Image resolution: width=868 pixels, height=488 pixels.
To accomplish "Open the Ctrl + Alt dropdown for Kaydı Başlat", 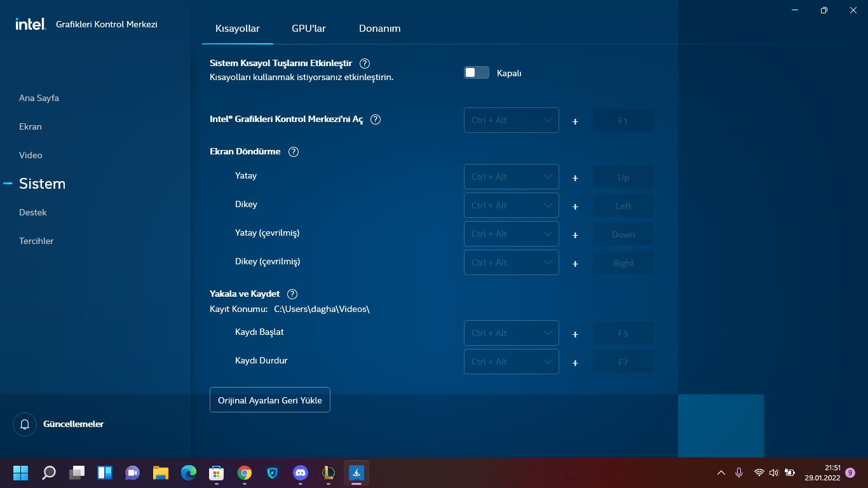I will (512, 333).
